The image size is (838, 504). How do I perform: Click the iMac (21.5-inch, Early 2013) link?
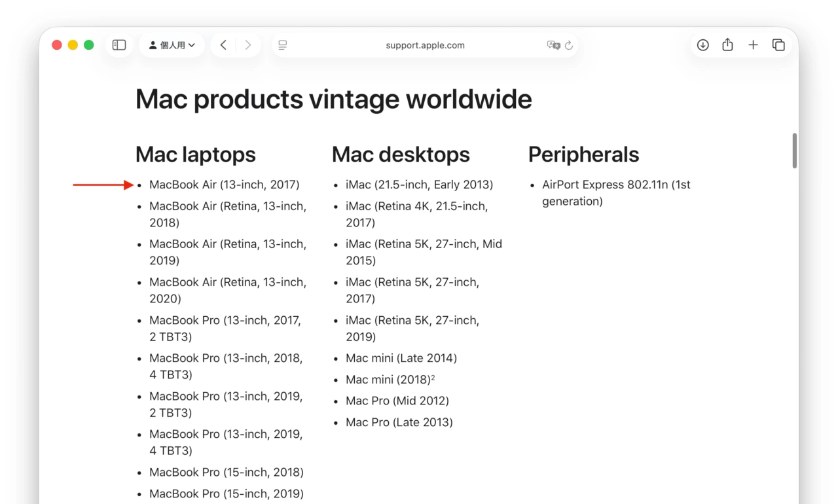pyautogui.click(x=419, y=185)
